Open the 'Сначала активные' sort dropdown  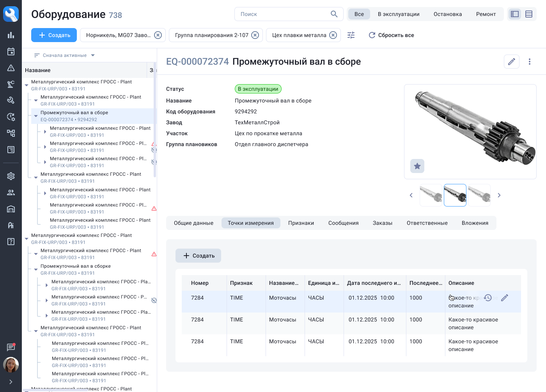[64, 55]
